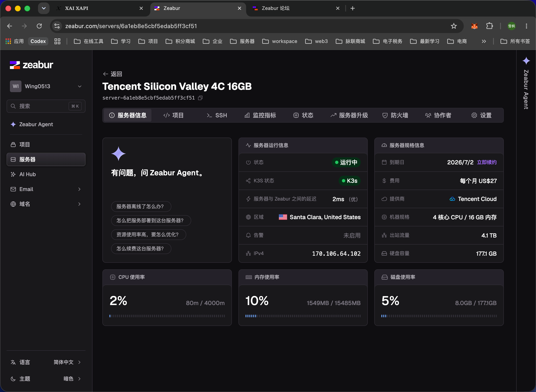Image resolution: width=536 pixels, height=392 pixels.
Task: Go to 服务器 in the sidebar
Action: (x=46, y=159)
